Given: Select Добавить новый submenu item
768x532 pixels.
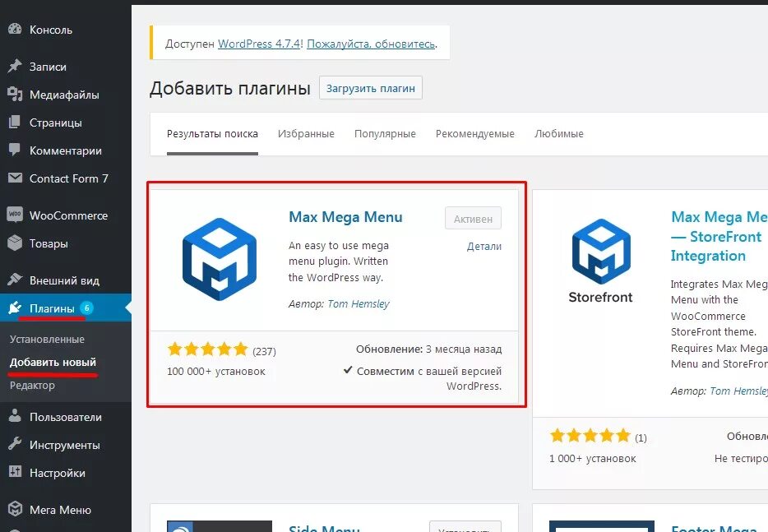Looking at the screenshot, I should pyautogui.click(x=53, y=362).
